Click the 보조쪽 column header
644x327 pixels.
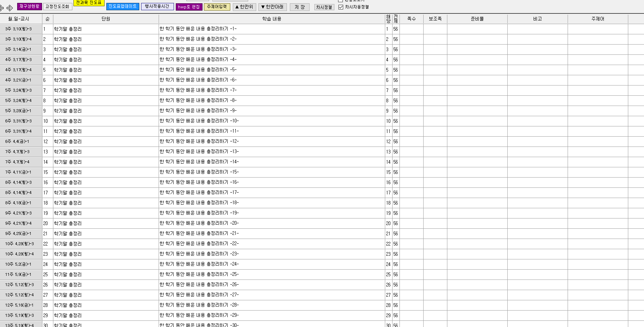[x=435, y=19]
